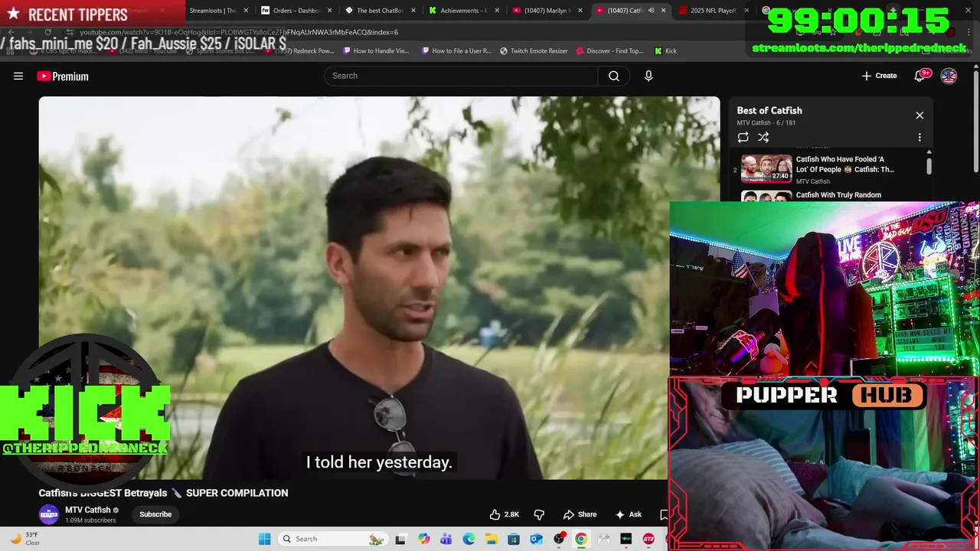
Task: Switch to the (10407) Marilyn tab
Action: (545, 11)
